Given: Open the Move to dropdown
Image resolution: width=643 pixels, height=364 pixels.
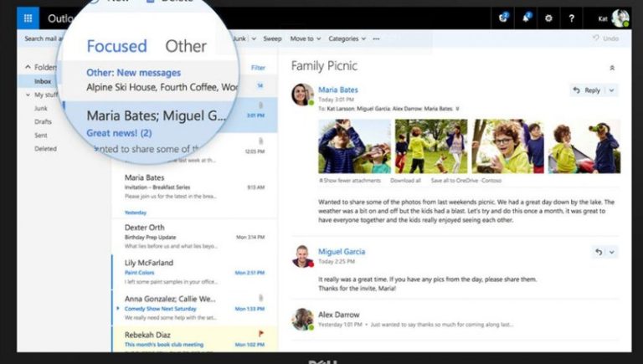Looking at the screenshot, I should tap(305, 38).
